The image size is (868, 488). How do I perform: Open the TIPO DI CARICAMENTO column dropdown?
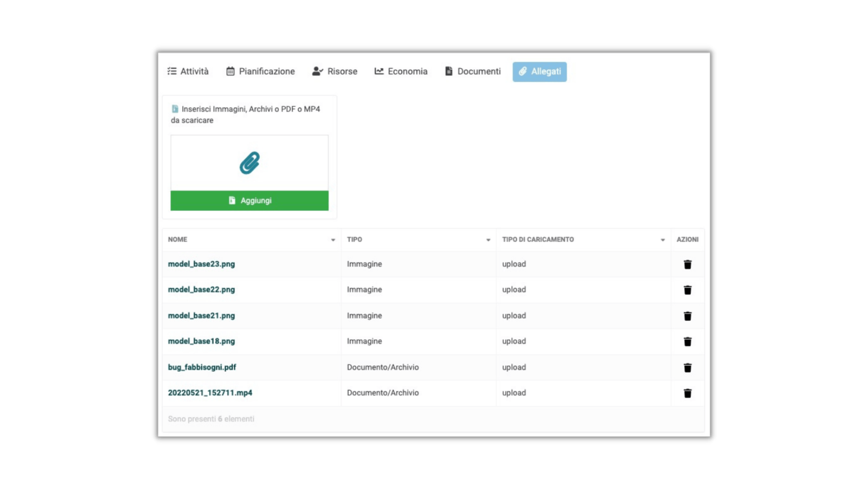click(x=663, y=240)
